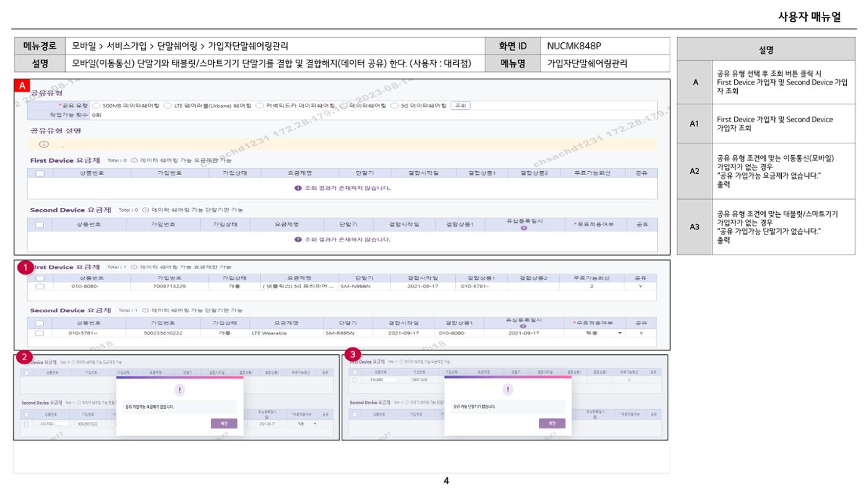The width and height of the screenshot is (868, 489).
Task: Select the 5G 데이터쉐어링 radio option
Action: tap(394, 105)
